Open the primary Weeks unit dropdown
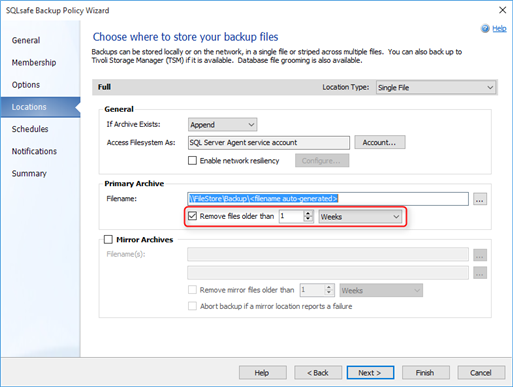Screen dimensions: 513x387 tap(360, 217)
